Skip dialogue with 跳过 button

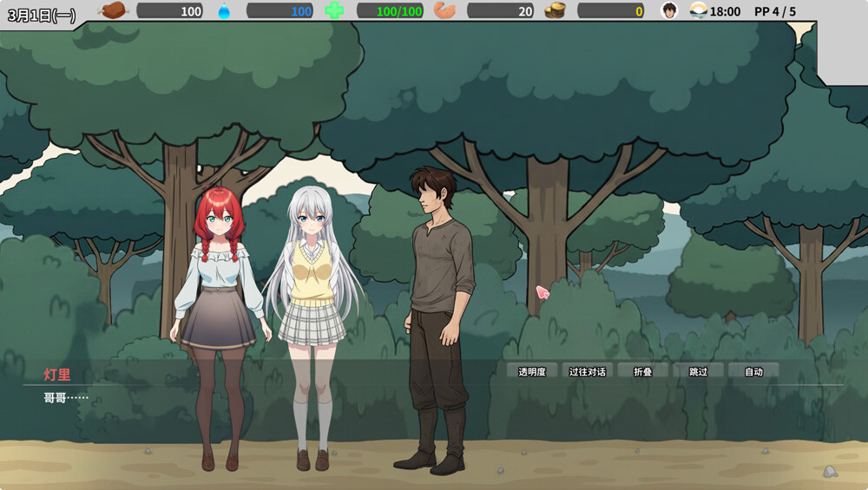click(698, 372)
